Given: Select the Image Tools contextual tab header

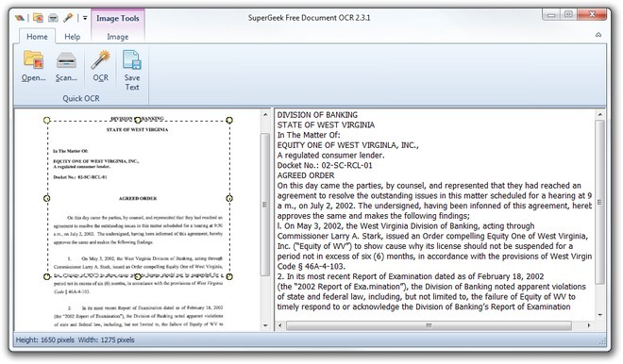Looking at the screenshot, I should [x=118, y=18].
